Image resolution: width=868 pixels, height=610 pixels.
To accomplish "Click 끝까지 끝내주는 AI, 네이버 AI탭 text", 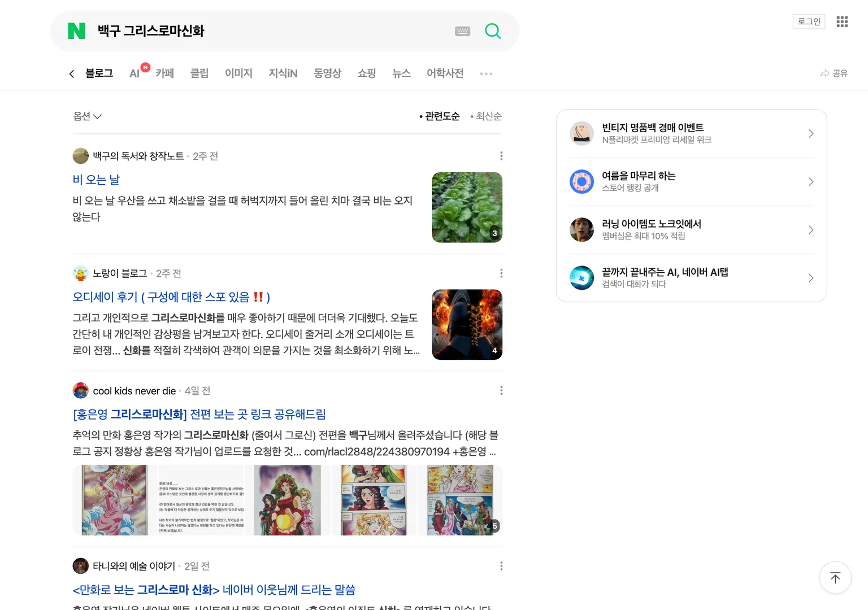I will pos(665,272).
